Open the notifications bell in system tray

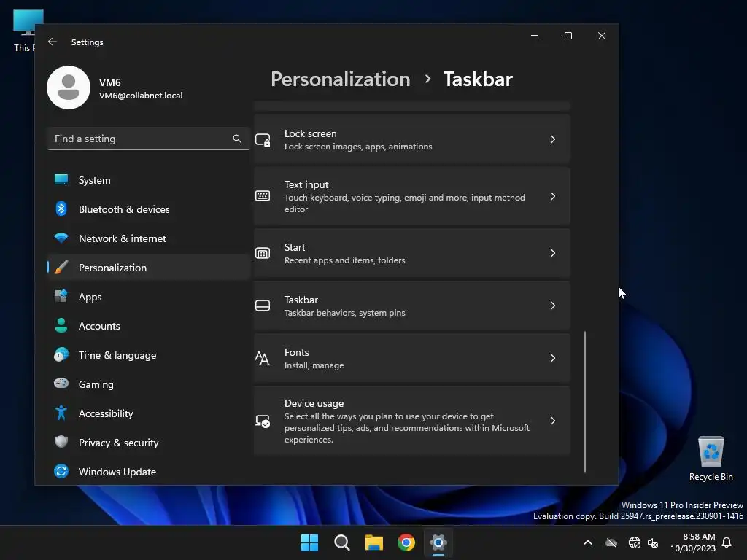[727, 542]
